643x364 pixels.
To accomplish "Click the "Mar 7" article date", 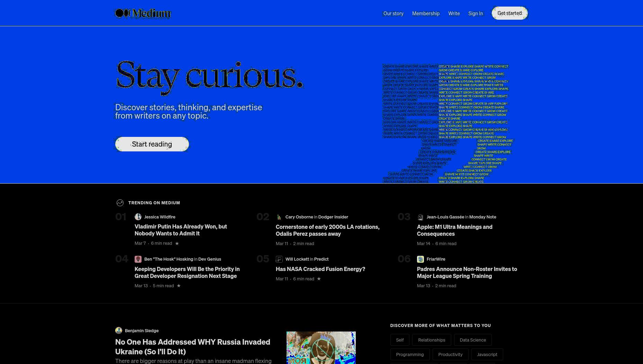I will coord(140,243).
